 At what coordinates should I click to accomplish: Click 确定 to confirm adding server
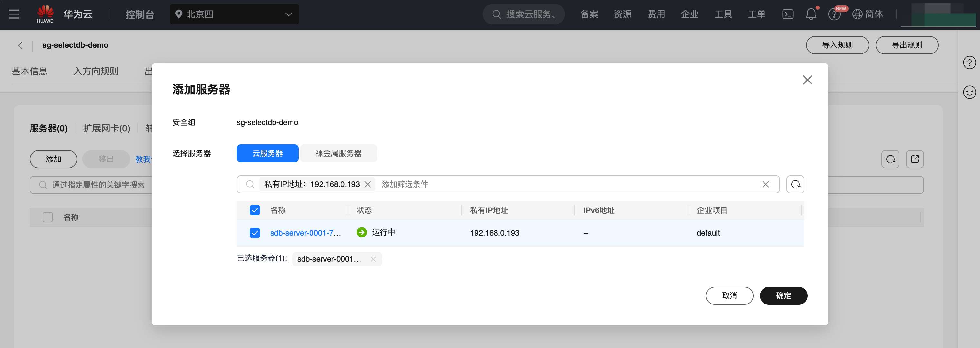(x=783, y=296)
